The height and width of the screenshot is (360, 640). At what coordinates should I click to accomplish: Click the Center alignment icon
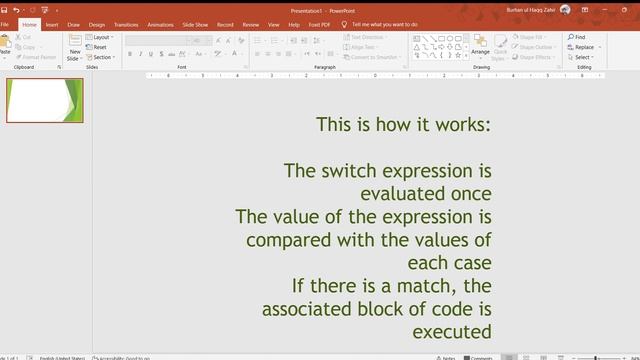(268, 54)
